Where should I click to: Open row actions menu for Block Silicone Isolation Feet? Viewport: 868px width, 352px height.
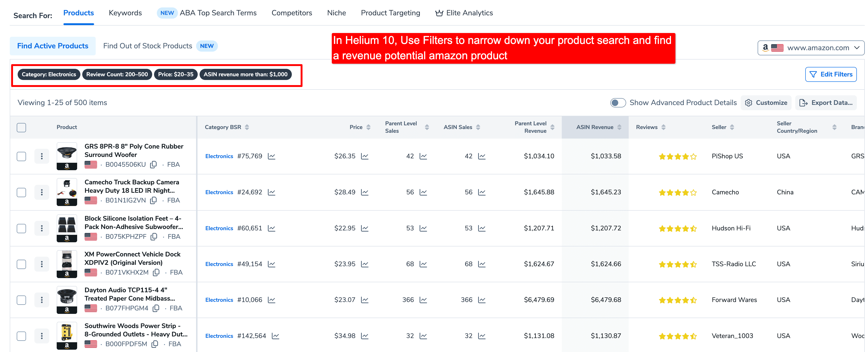click(42, 228)
